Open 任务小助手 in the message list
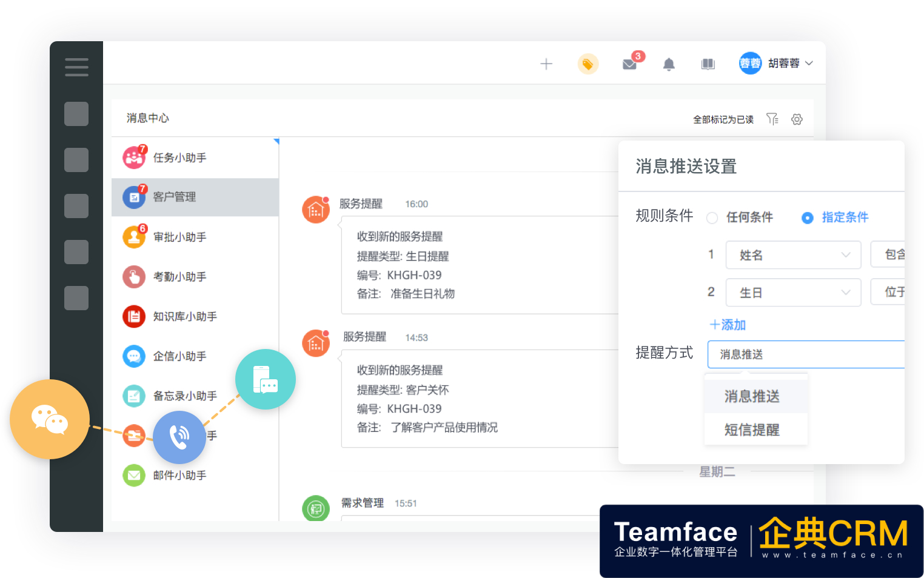The height and width of the screenshot is (578, 924). pyautogui.click(x=179, y=158)
